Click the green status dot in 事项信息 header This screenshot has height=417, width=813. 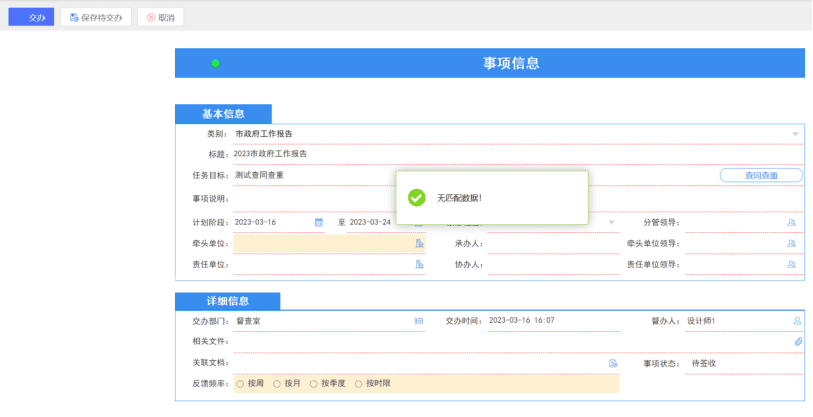click(215, 63)
